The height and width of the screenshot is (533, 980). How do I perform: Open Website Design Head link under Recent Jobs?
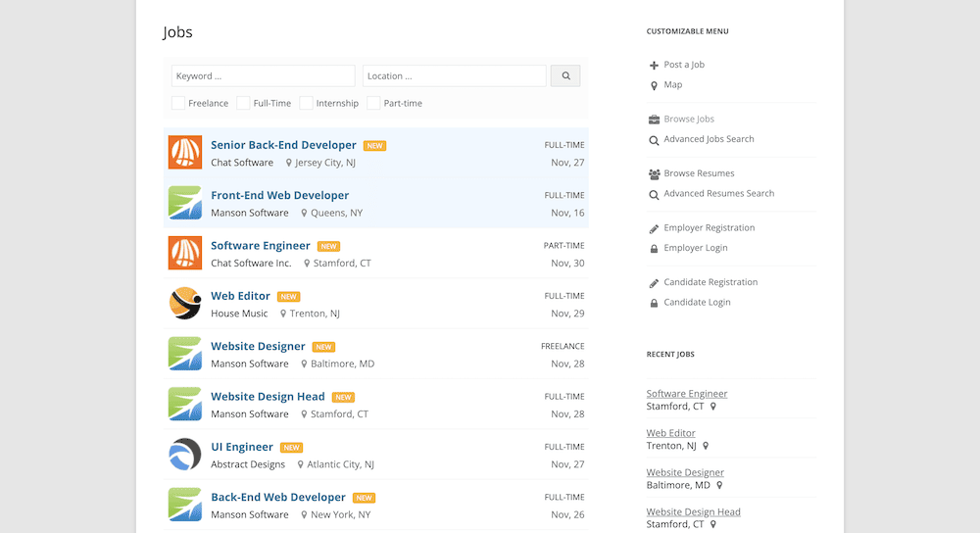pos(693,511)
